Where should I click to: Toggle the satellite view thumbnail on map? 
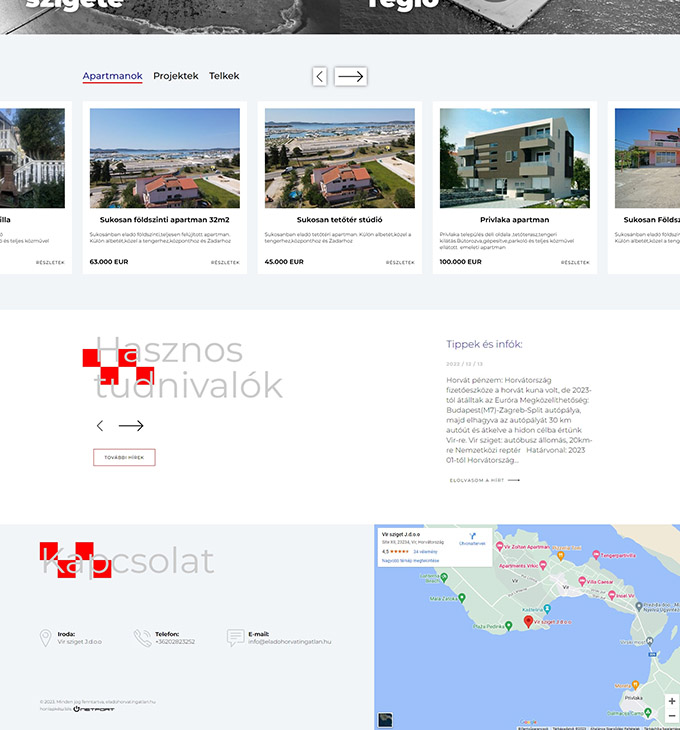[385, 720]
